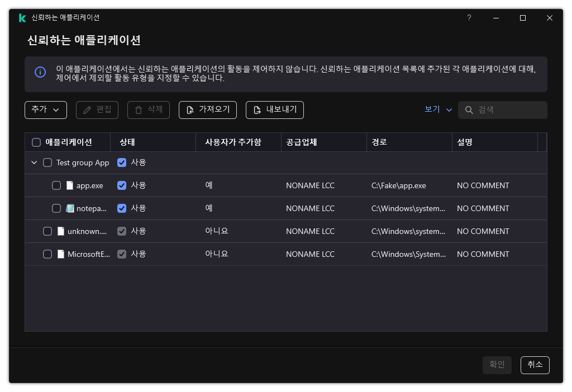Click the info banner icon
This screenshot has width=572, height=392.
tap(40, 73)
